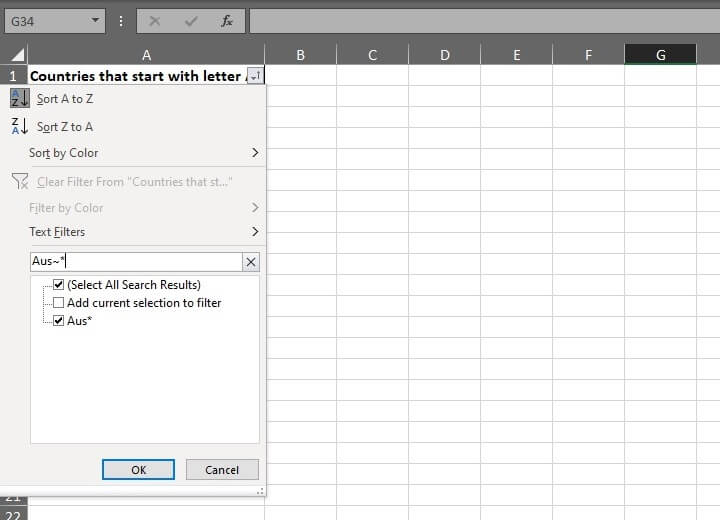Screen dimensions: 720x520
Task: Choose Sort Z to A menu option
Action: pos(65,127)
